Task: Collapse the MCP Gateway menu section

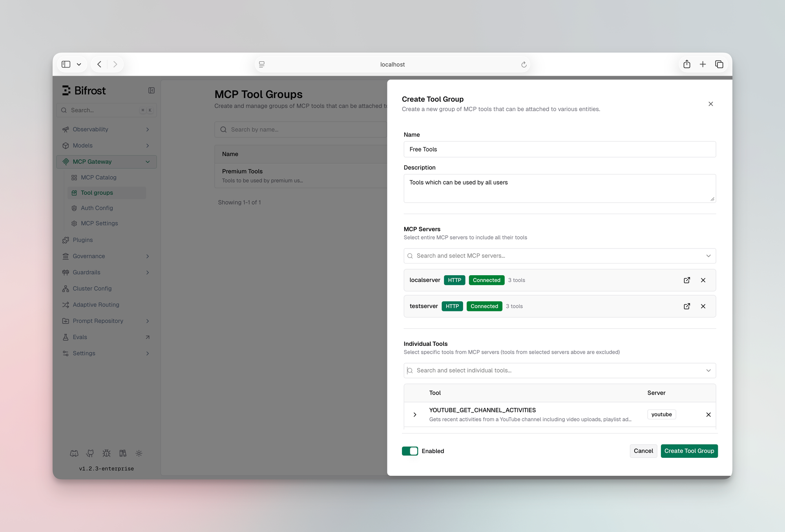Action: 148,162
